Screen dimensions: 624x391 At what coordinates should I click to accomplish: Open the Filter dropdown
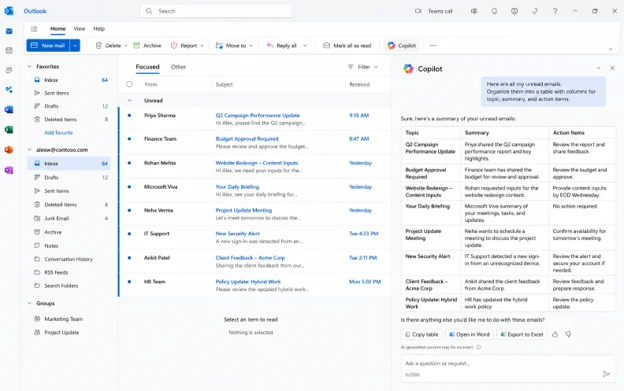(x=363, y=67)
